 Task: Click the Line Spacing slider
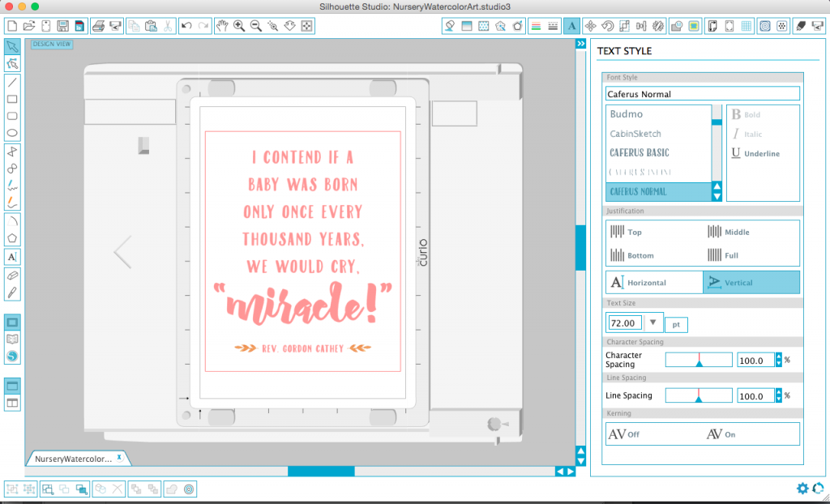point(699,395)
